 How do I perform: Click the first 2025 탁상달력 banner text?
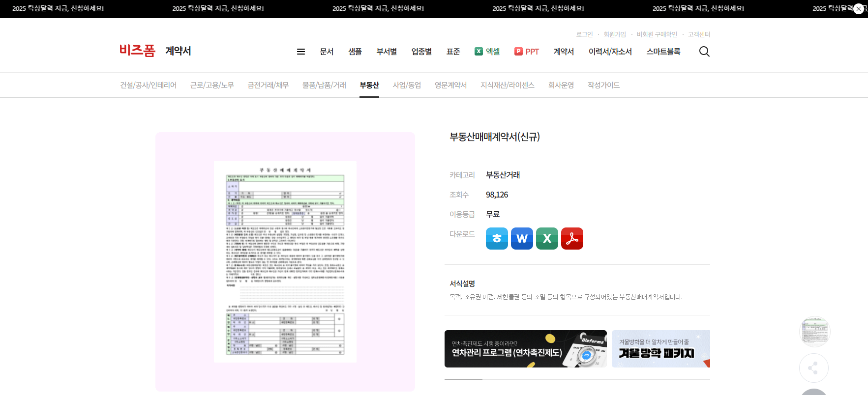58,8
